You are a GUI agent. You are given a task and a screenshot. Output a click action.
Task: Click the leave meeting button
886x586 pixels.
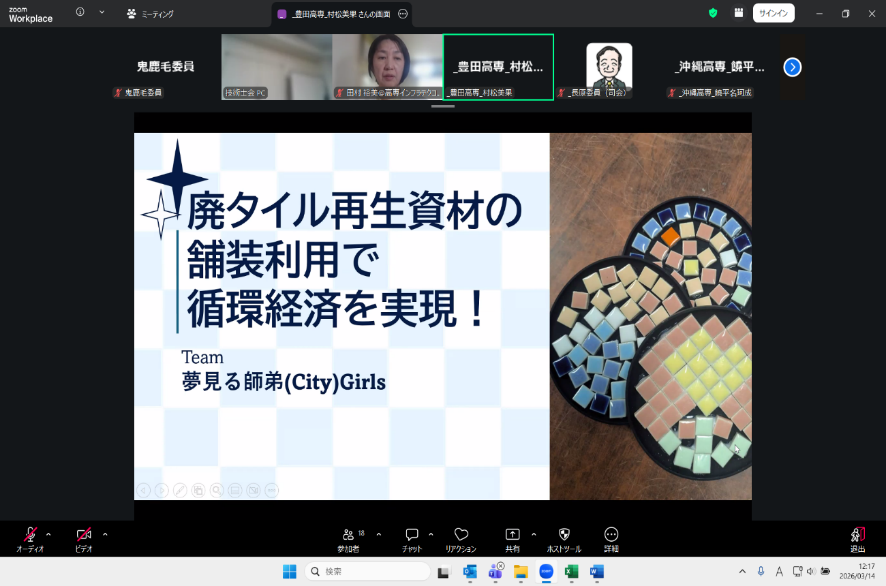857,536
